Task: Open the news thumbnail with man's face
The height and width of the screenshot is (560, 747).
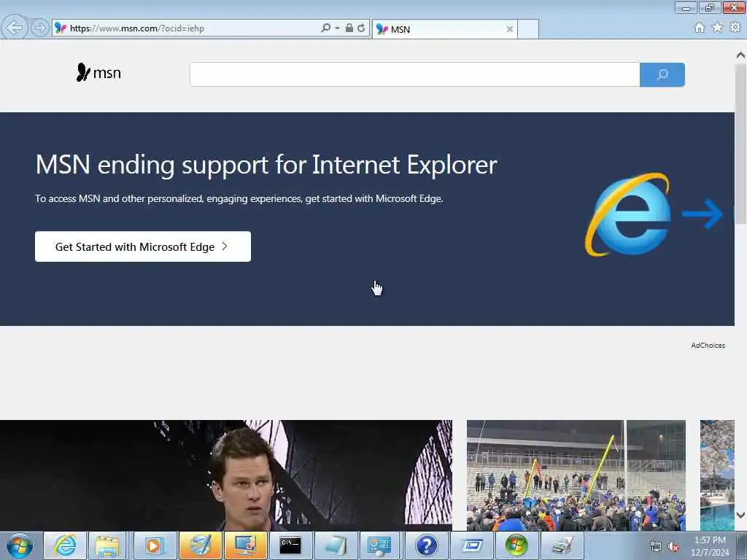Action: point(226,475)
